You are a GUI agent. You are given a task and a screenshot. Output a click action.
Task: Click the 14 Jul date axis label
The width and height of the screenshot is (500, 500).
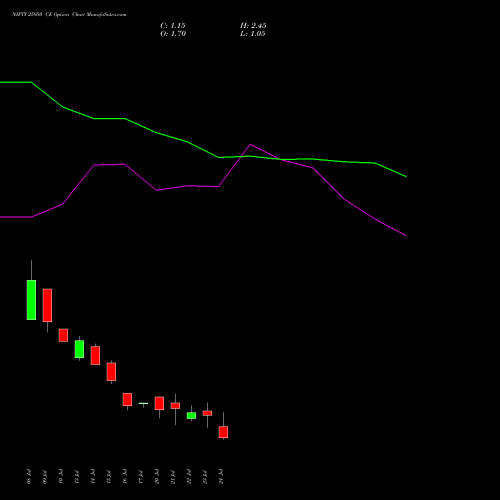tap(93, 477)
